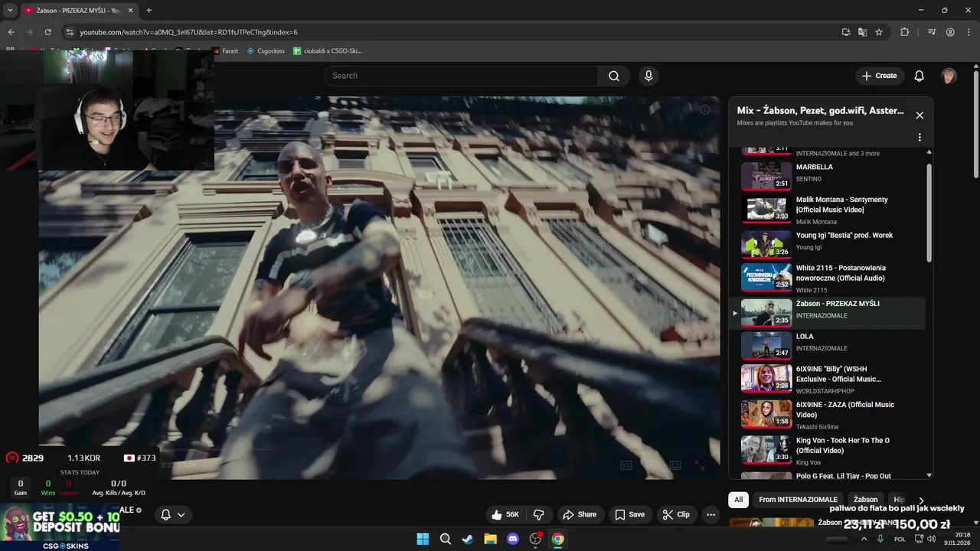Toggle fullscreen on the video player
Screen dimensions: 980x551
coord(700,465)
